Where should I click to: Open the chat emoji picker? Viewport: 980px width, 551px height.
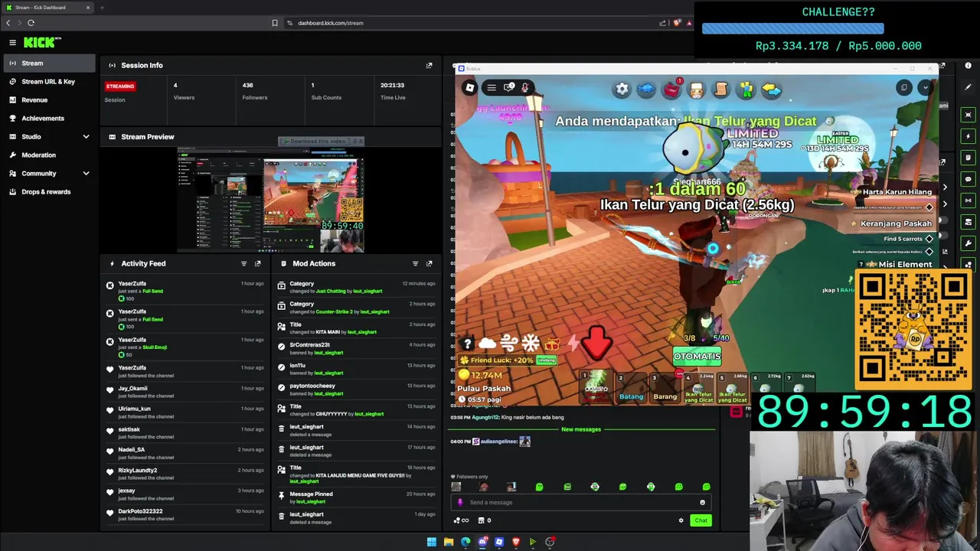click(x=702, y=503)
